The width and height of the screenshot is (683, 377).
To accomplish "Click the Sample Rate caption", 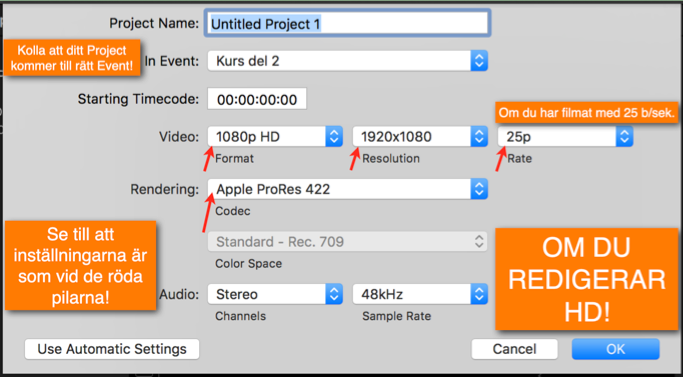I will (x=396, y=316).
